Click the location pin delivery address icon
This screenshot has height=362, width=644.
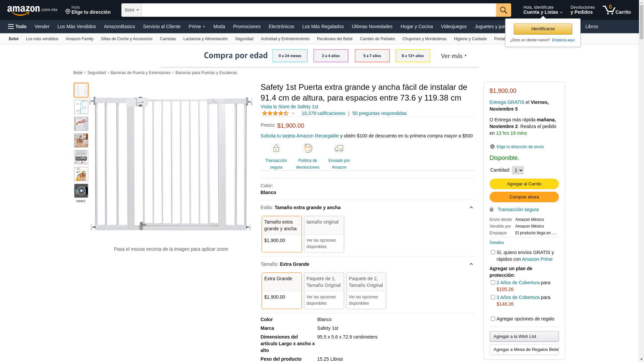tap(492, 147)
